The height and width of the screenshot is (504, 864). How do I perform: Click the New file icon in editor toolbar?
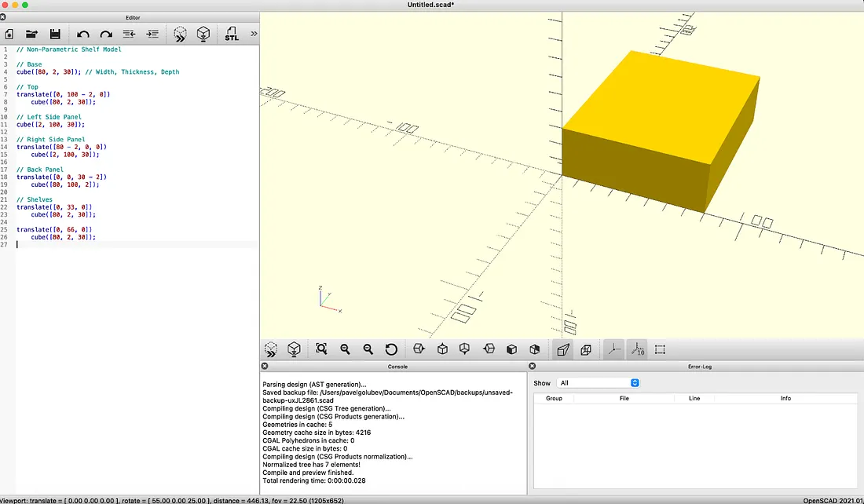(9, 35)
